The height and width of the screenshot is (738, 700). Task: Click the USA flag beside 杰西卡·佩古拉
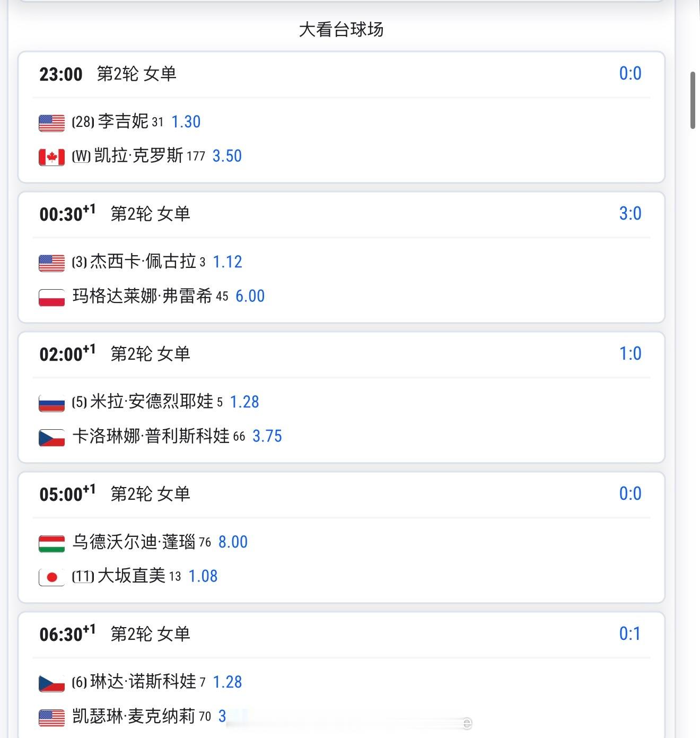pos(52,263)
